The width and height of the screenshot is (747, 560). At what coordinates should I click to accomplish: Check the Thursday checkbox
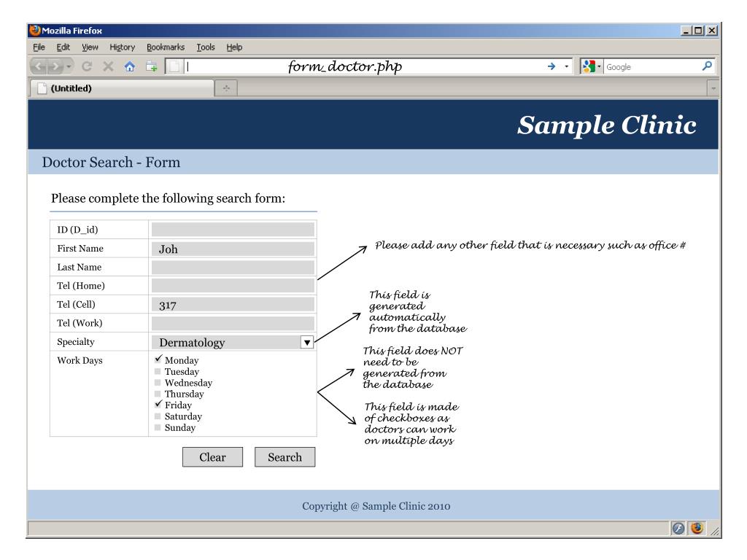(158, 394)
